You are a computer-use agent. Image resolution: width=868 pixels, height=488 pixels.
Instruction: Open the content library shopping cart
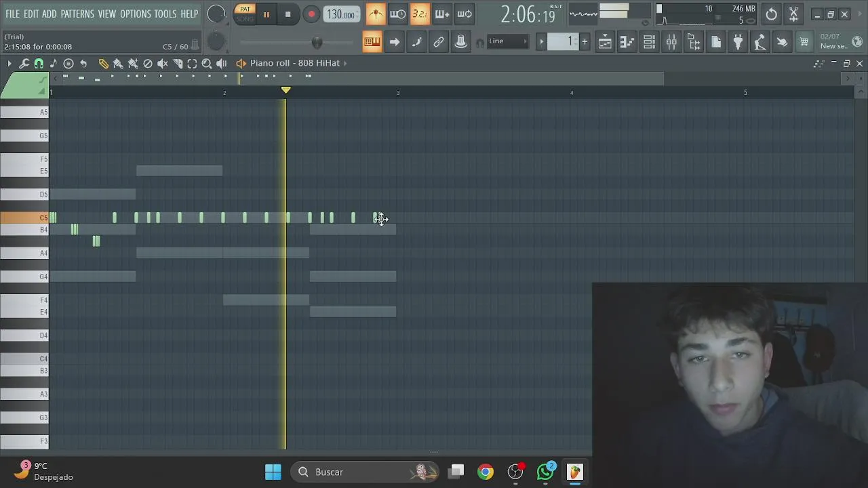(x=804, y=42)
